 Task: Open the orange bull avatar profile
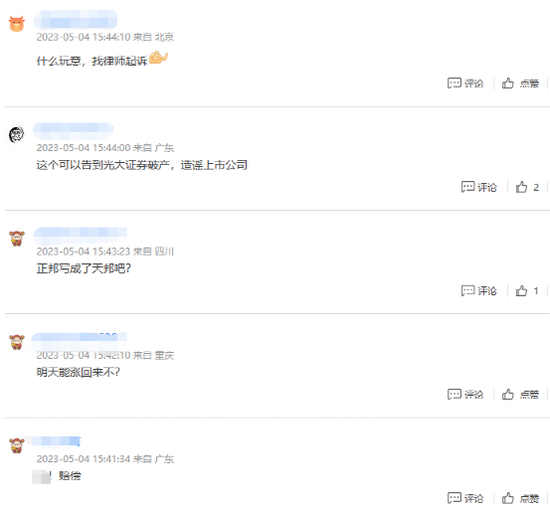tap(16, 24)
